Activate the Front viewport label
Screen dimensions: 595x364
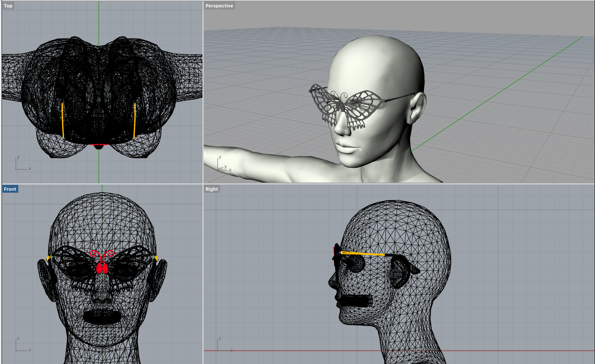(10, 189)
